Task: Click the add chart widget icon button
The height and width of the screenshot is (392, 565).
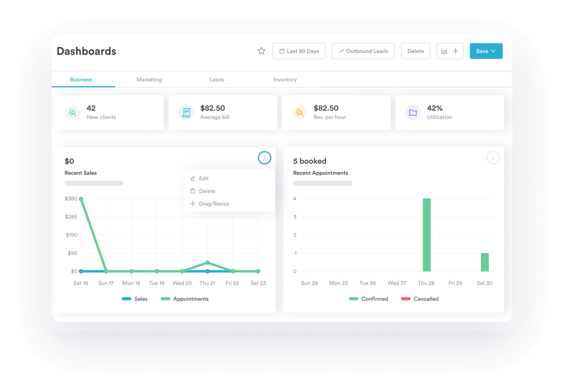Action: click(x=450, y=51)
